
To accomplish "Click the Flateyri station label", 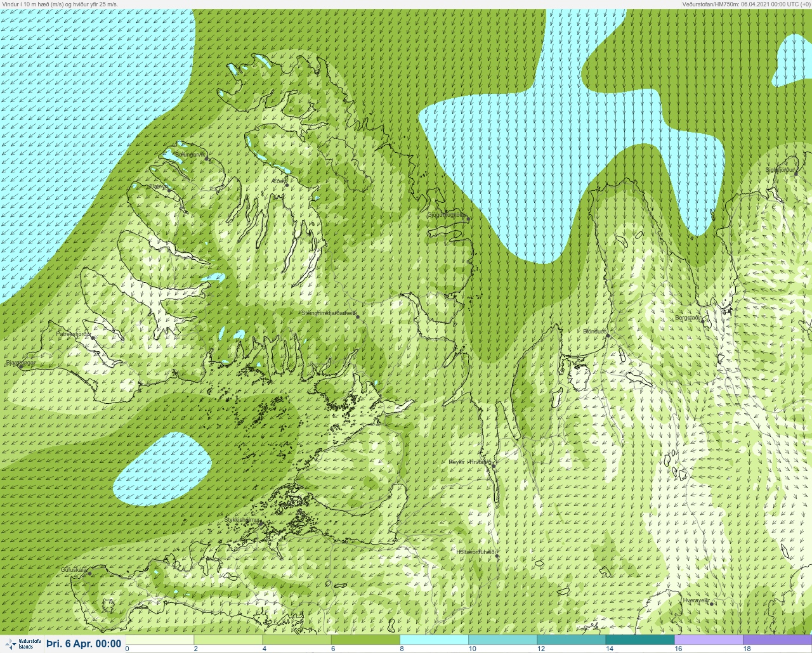I will tap(159, 186).
